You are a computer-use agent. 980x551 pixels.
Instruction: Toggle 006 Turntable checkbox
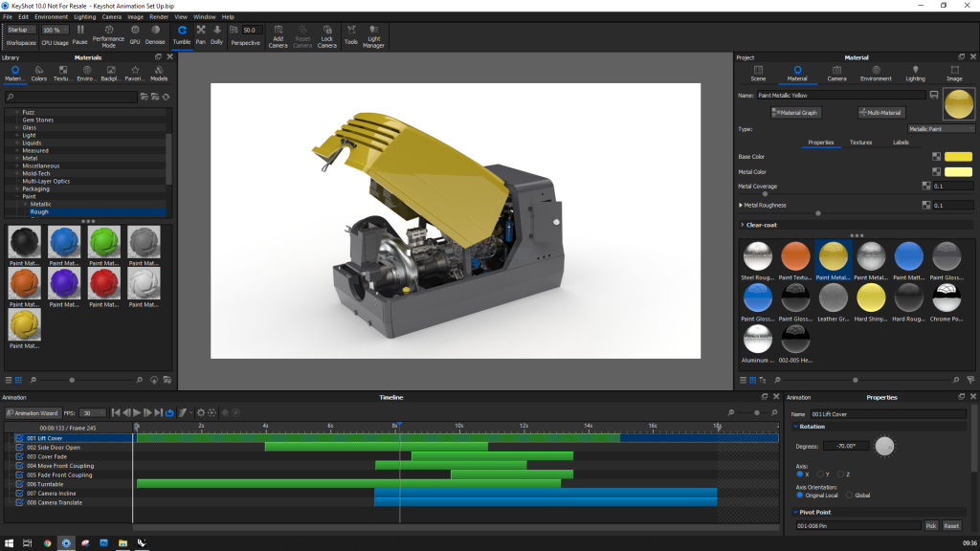pos(19,484)
